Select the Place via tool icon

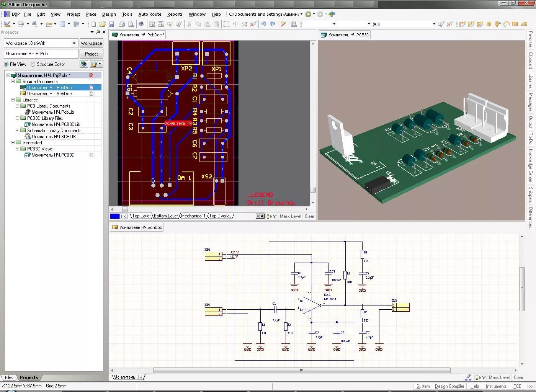pos(497,24)
